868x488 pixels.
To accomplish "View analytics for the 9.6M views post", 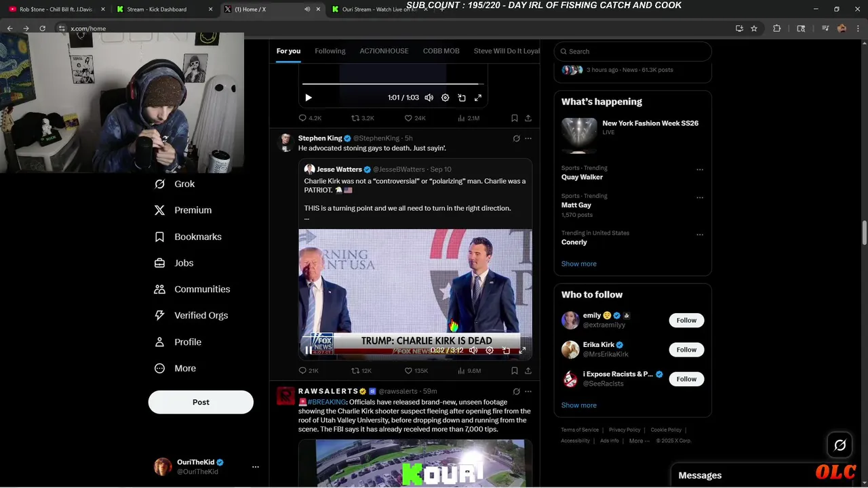I will pyautogui.click(x=469, y=371).
